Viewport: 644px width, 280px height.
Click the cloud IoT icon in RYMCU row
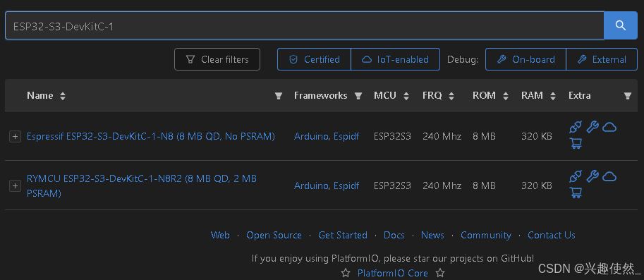point(609,177)
